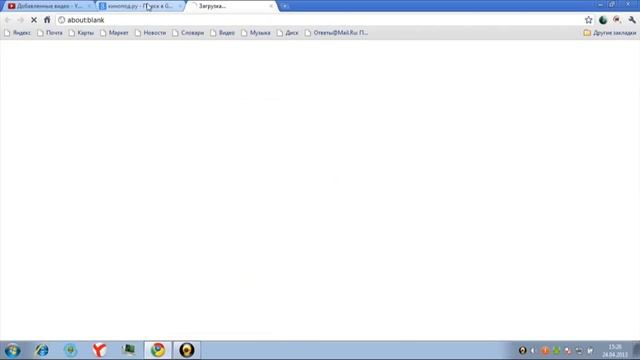Viewport: 640px width, 360px height.
Task: Click the green globe taskbar icon
Action: click(x=71, y=350)
